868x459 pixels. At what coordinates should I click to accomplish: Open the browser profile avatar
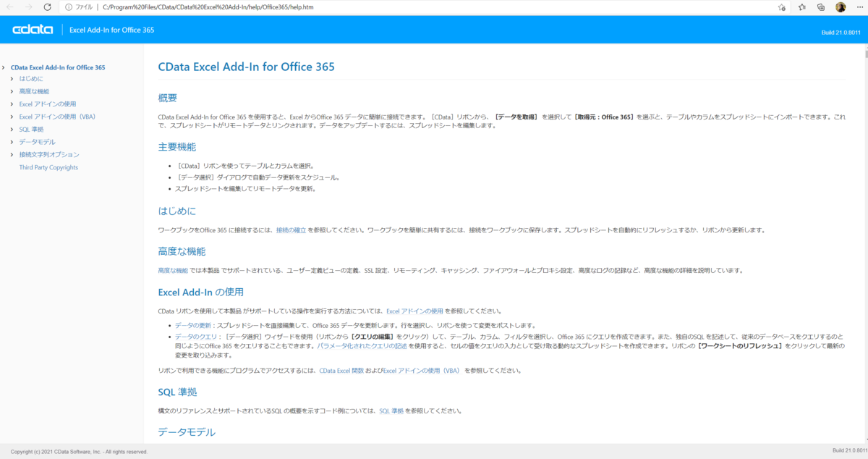[841, 7]
